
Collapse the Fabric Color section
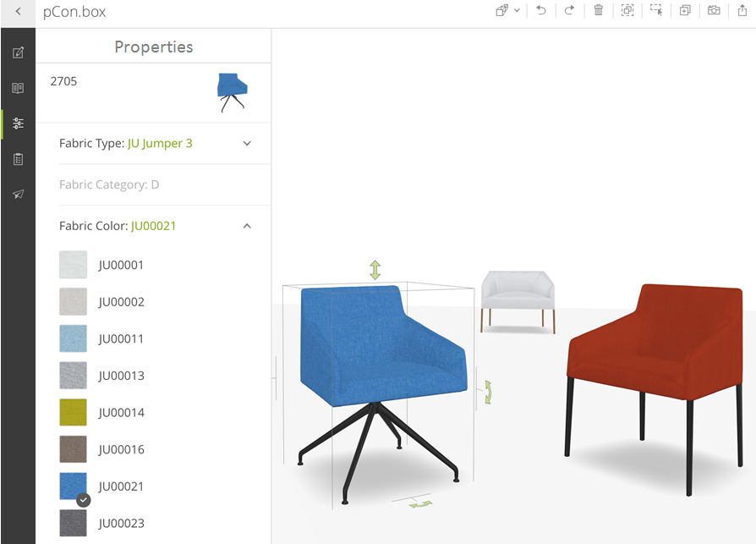point(247,226)
